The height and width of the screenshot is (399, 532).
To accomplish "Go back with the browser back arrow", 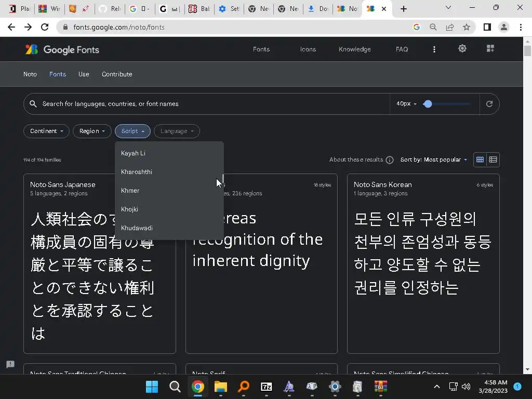I will tap(11, 27).
